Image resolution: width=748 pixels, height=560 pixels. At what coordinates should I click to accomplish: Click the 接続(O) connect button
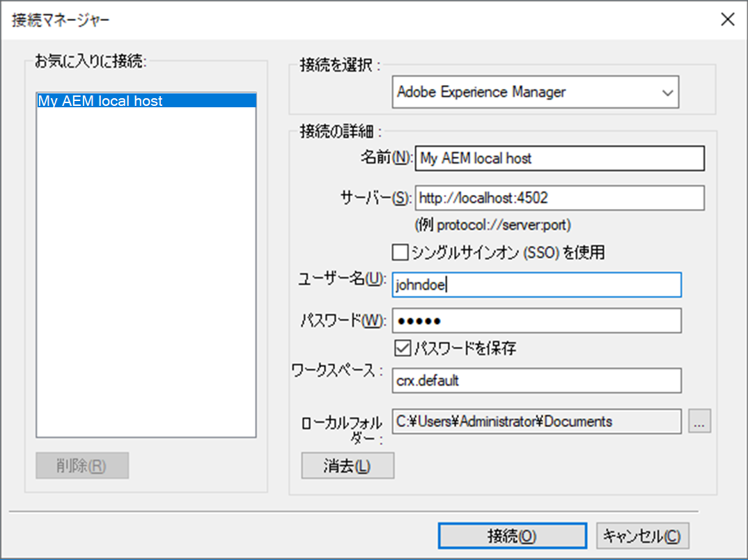tap(512, 536)
